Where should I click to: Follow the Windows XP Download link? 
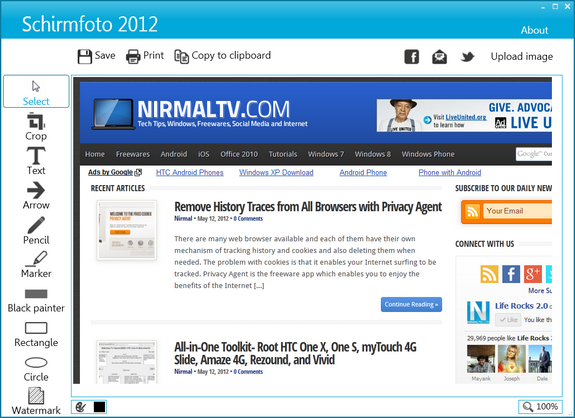tap(276, 172)
